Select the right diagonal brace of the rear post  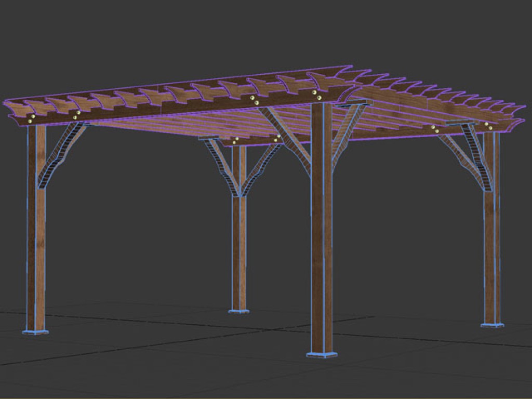(x=260, y=165)
